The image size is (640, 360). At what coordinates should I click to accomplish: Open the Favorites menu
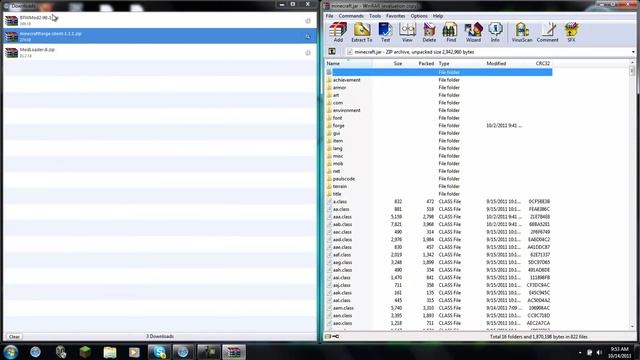[x=396, y=16]
